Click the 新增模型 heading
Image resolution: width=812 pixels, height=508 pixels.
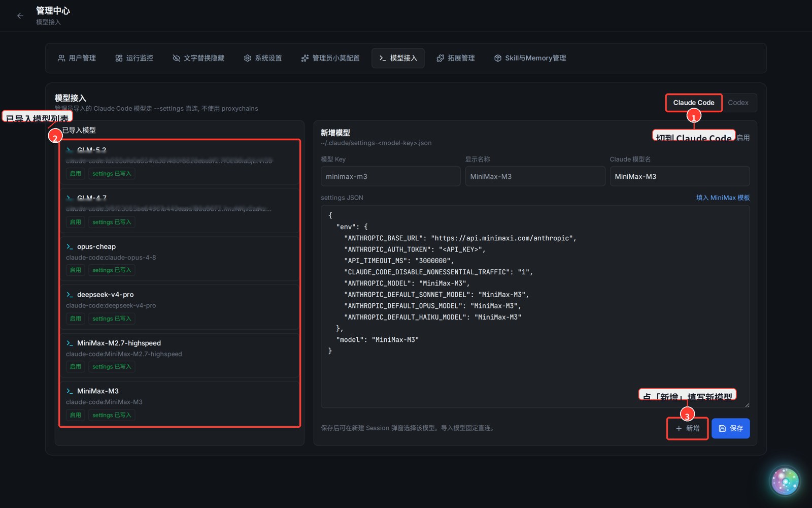(x=335, y=133)
